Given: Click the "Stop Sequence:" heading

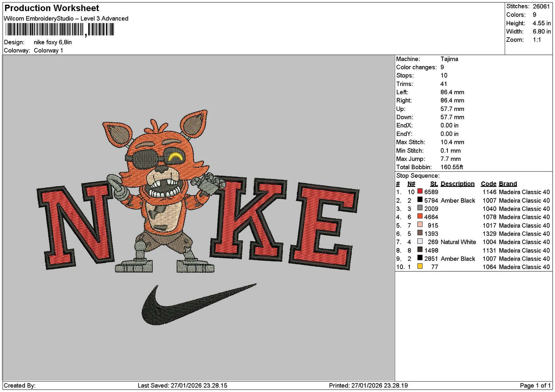Looking at the screenshot, I should (x=418, y=175).
